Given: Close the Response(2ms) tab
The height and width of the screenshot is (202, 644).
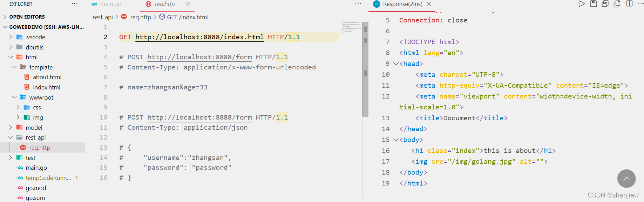Looking at the screenshot, I should [429, 4].
